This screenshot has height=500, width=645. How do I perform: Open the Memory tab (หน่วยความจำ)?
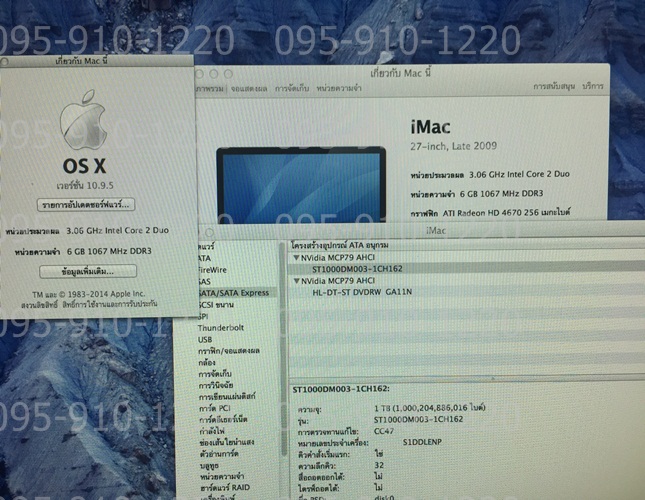(339, 88)
